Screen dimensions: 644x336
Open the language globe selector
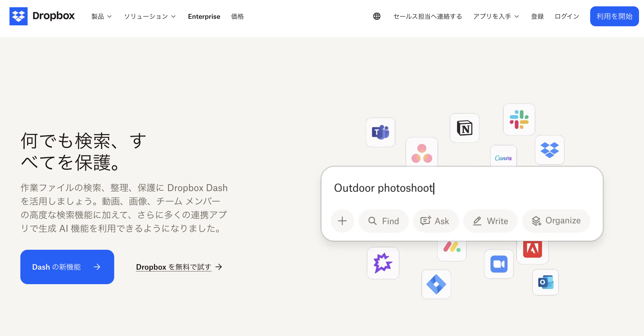(x=377, y=16)
